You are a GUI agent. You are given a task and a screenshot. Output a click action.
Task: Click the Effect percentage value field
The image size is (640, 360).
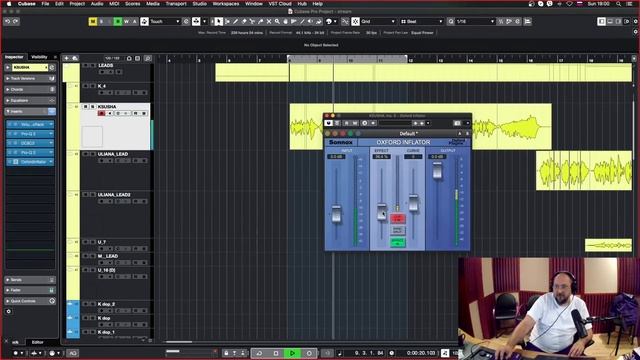tap(381, 157)
